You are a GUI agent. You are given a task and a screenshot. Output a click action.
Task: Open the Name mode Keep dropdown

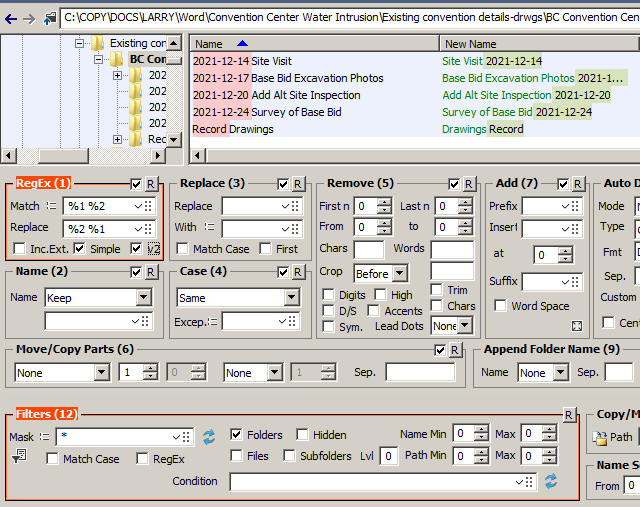tap(144, 298)
